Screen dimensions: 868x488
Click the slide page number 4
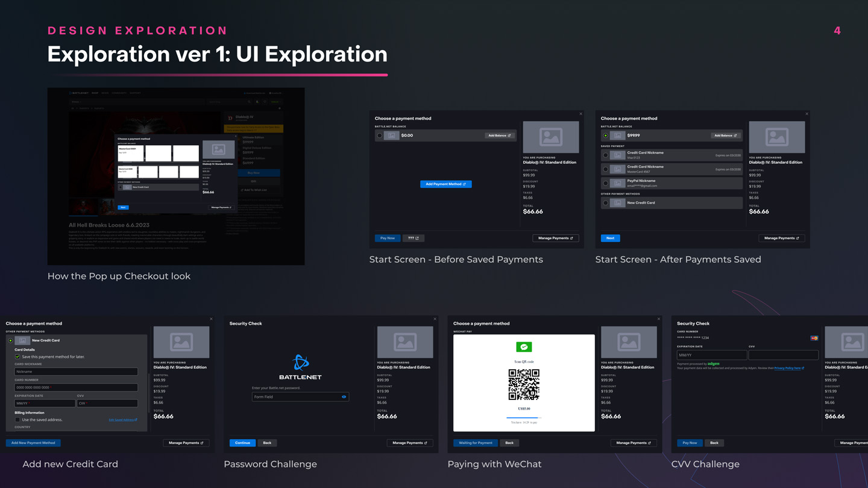[x=837, y=30]
